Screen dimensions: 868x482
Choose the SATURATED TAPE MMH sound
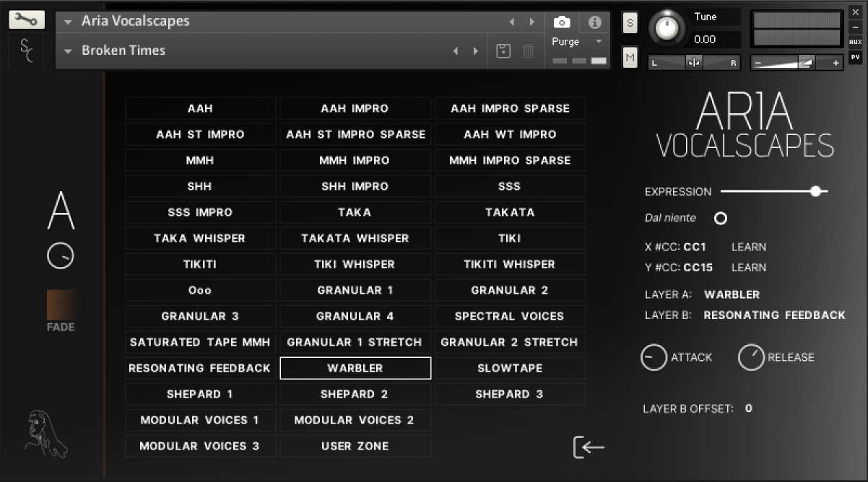[x=200, y=342]
